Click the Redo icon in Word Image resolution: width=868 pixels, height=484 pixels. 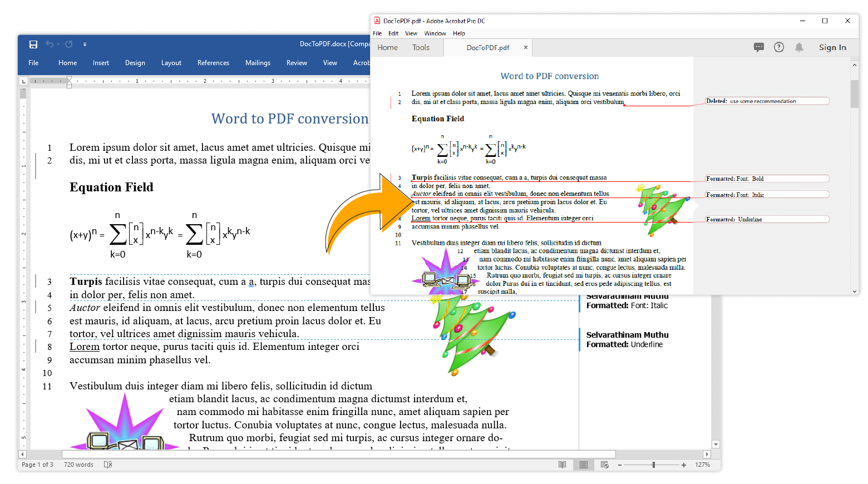[68, 45]
